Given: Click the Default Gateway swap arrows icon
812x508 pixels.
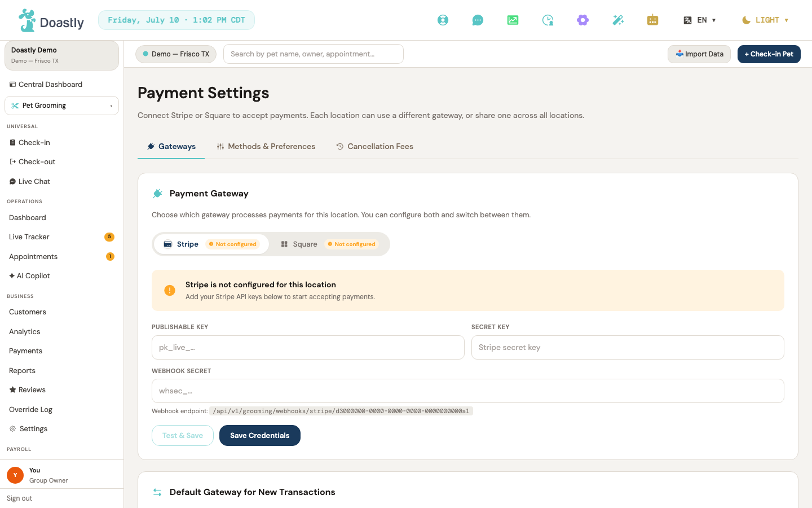Looking at the screenshot, I should tap(157, 492).
